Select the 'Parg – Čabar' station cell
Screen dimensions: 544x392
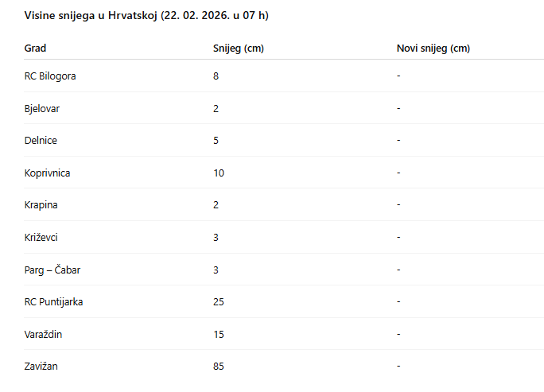52,270
